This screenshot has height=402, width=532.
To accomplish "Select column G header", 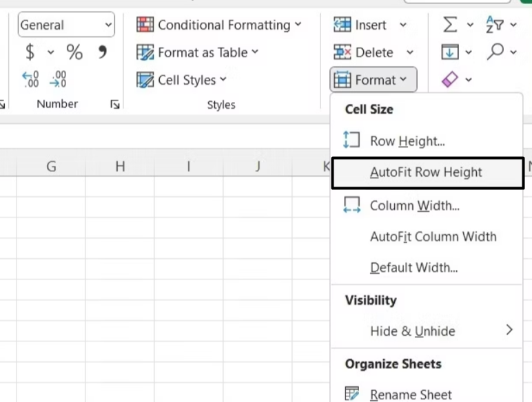I will tap(51, 166).
